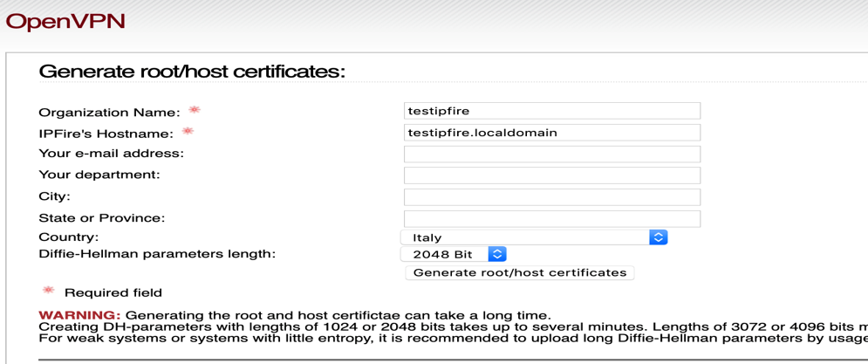
Task: Click the 'State or Province:' label
Action: pyautogui.click(x=102, y=217)
